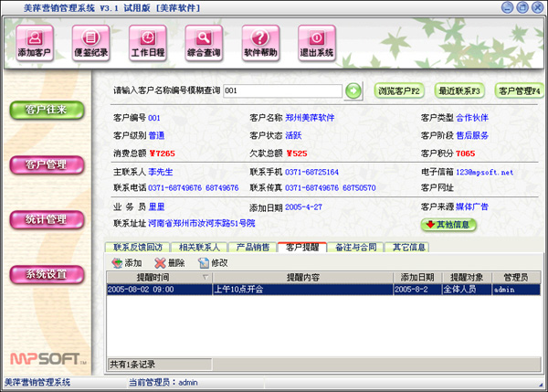Open the 综合查询 search icon
Screen dimensions: 548x392
coord(204,43)
